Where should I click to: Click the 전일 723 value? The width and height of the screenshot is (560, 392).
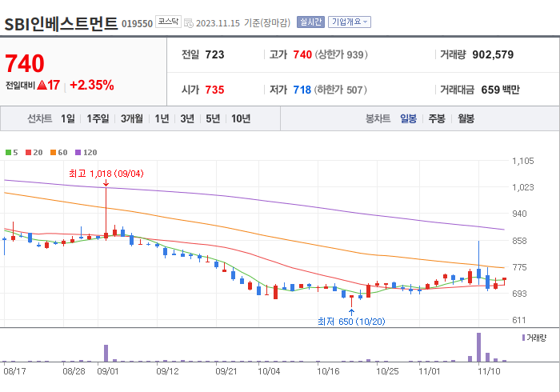click(214, 54)
